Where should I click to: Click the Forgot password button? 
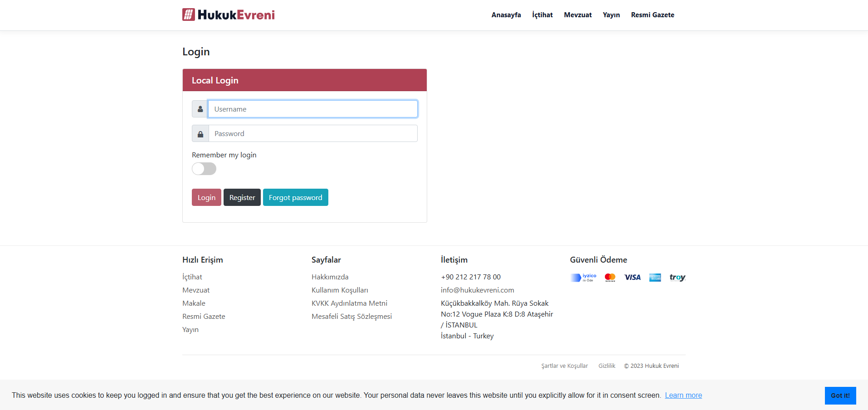coord(295,197)
